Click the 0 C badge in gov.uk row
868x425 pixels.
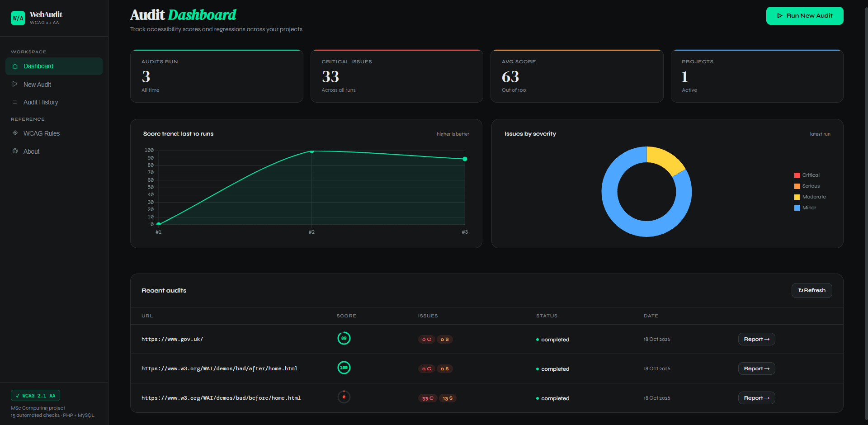coord(427,340)
